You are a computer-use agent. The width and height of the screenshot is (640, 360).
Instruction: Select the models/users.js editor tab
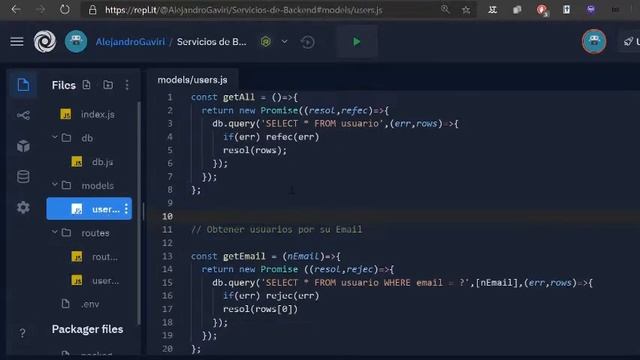click(192, 80)
